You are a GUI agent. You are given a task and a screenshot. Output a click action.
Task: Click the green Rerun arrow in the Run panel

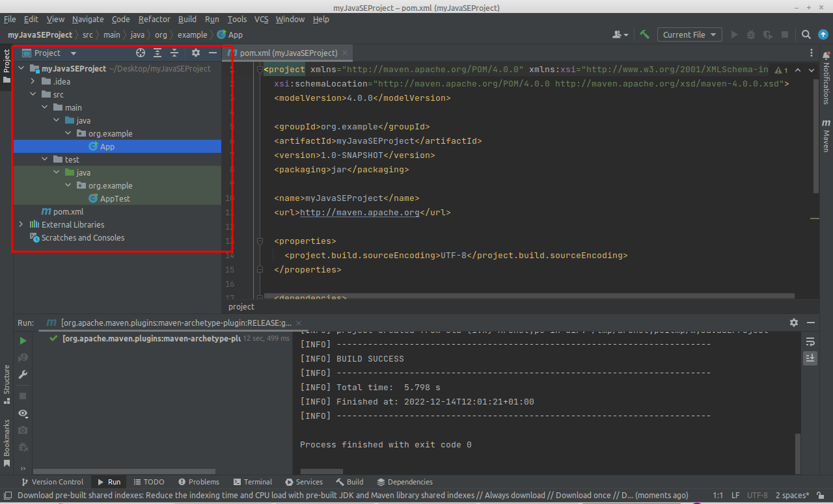(23, 340)
